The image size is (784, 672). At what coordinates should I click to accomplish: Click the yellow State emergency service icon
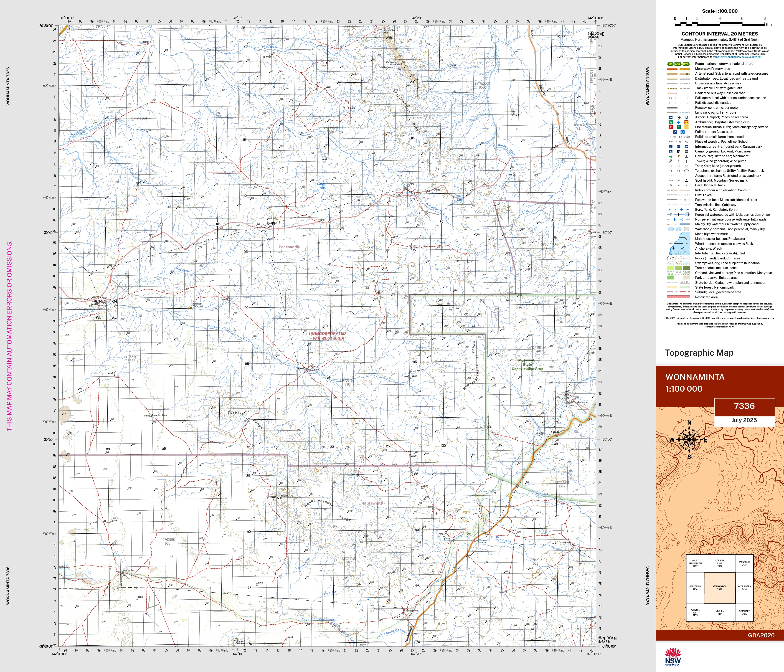(x=686, y=127)
